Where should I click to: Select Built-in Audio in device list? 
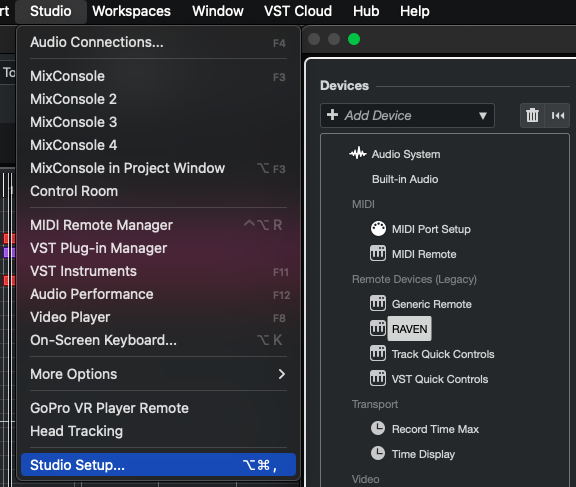point(405,179)
